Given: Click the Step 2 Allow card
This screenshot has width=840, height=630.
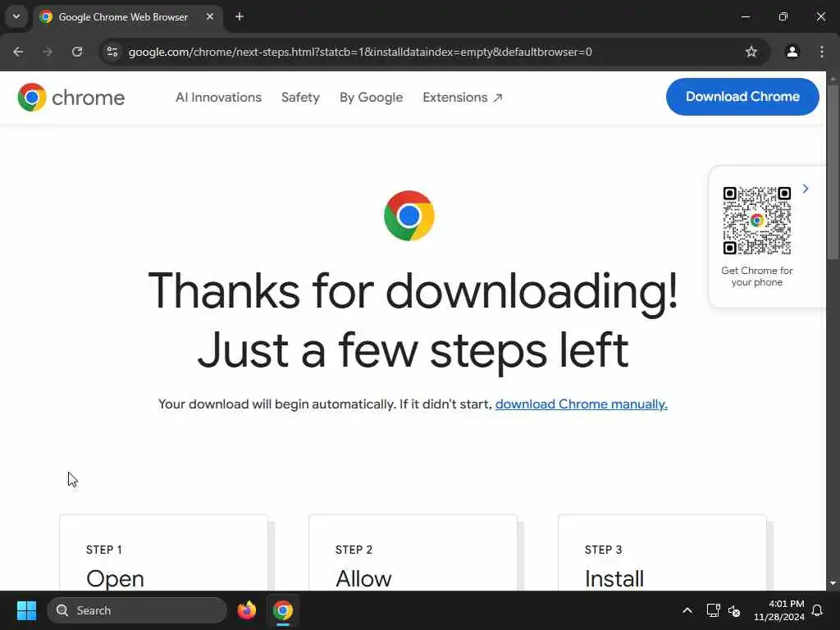Looking at the screenshot, I should 413,553.
